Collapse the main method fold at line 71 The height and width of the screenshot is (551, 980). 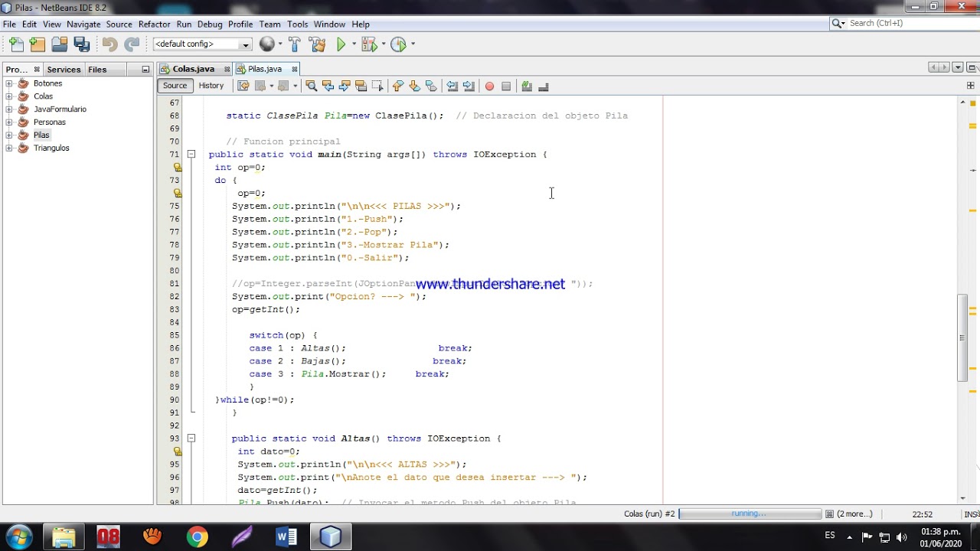(x=191, y=155)
